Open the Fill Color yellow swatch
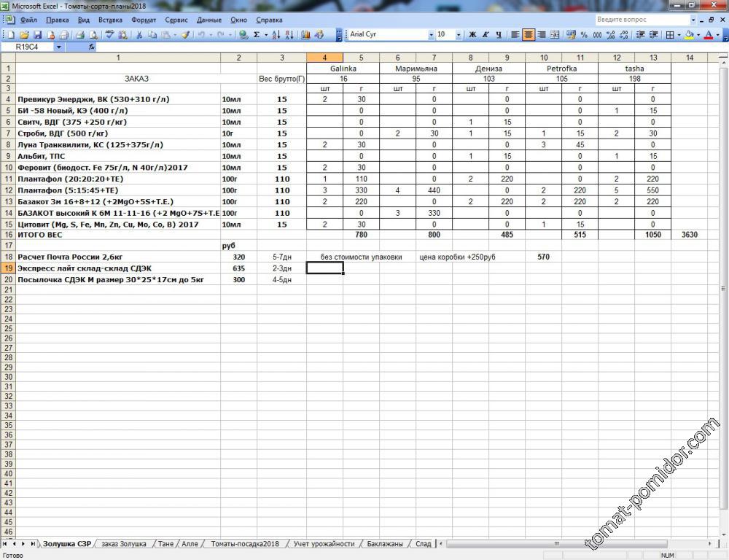The image size is (729, 560). (x=689, y=34)
